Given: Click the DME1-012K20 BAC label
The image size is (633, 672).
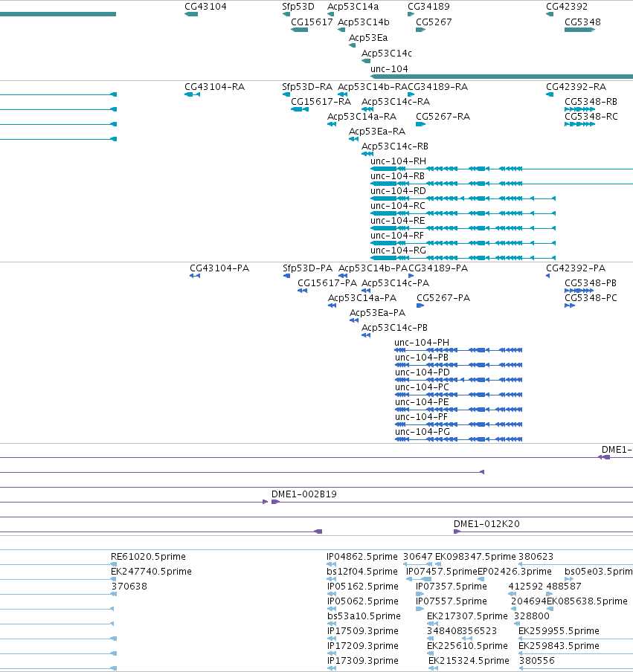Looking at the screenshot, I should [x=486, y=524].
